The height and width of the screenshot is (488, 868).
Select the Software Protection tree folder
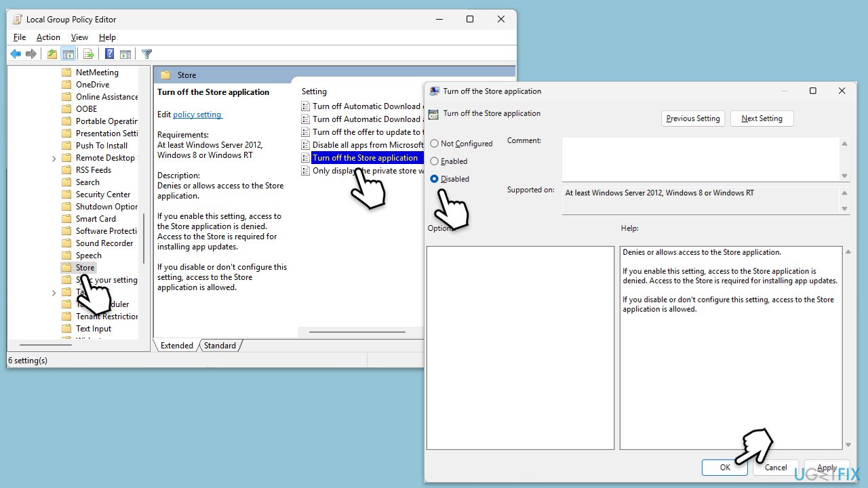[106, 231]
